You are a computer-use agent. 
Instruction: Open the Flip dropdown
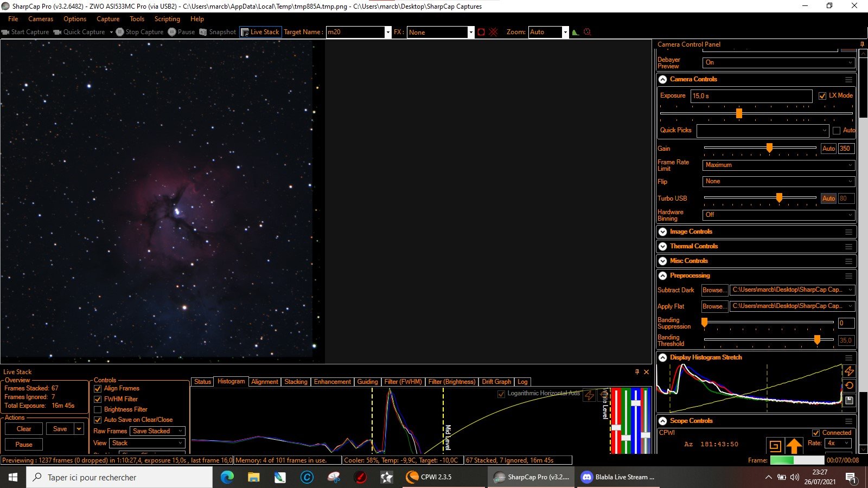[778, 182]
